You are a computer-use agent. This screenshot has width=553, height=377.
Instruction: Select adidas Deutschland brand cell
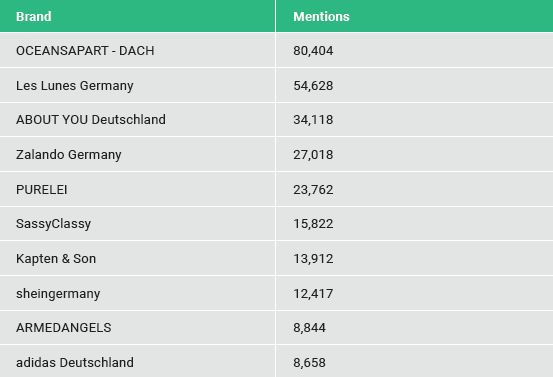[137, 361]
